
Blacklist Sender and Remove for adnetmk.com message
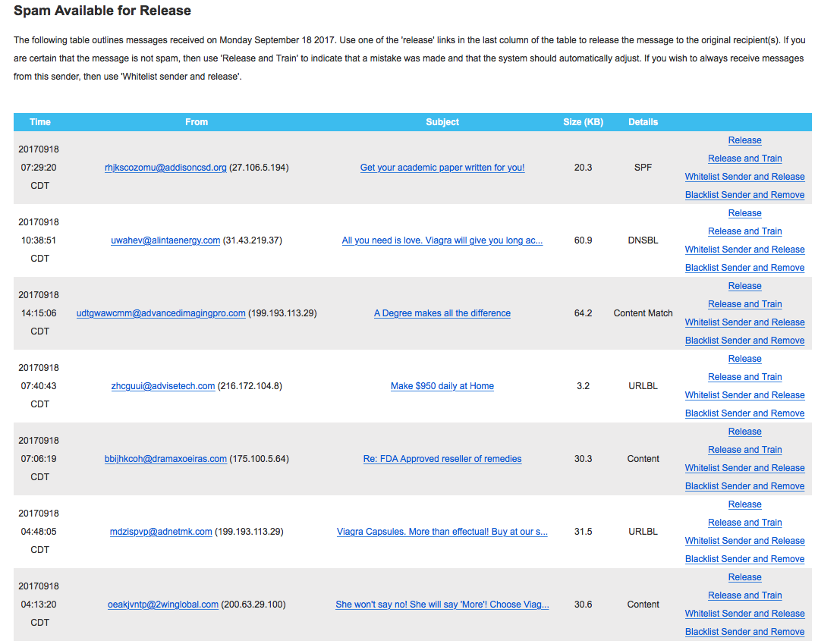[x=744, y=560]
